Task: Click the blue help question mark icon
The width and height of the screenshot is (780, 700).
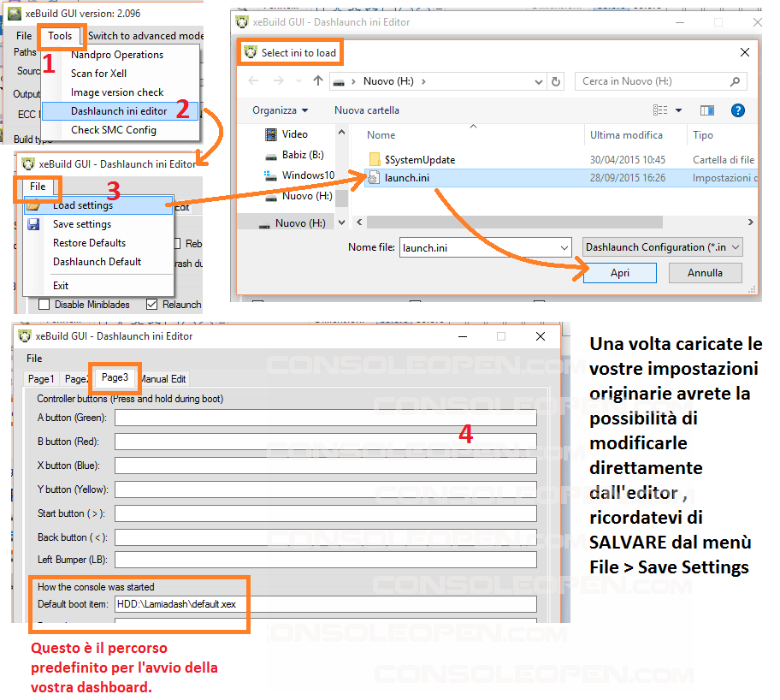Action: click(x=738, y=110)
